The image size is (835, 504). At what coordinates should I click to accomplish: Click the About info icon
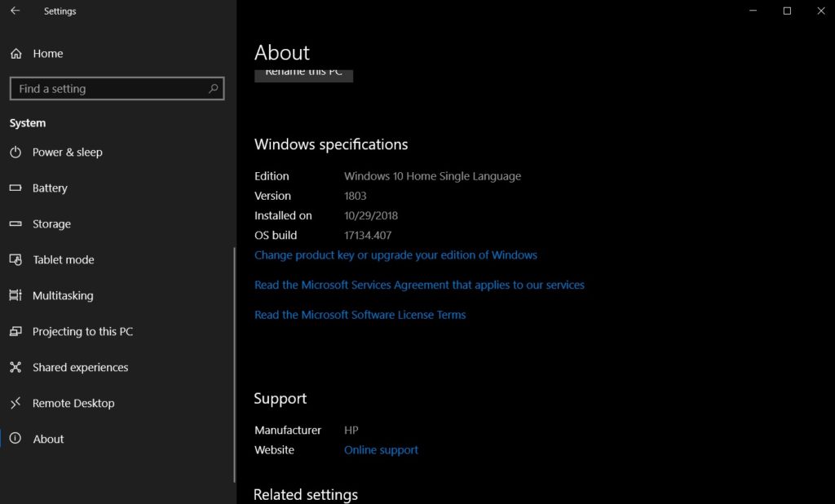pyautogui.click(x=16, y=439)
